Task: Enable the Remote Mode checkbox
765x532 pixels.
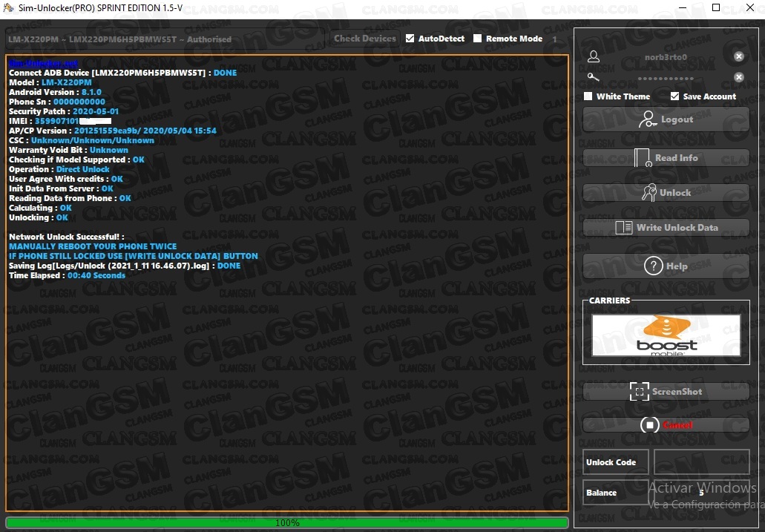Action: point(478,39)
